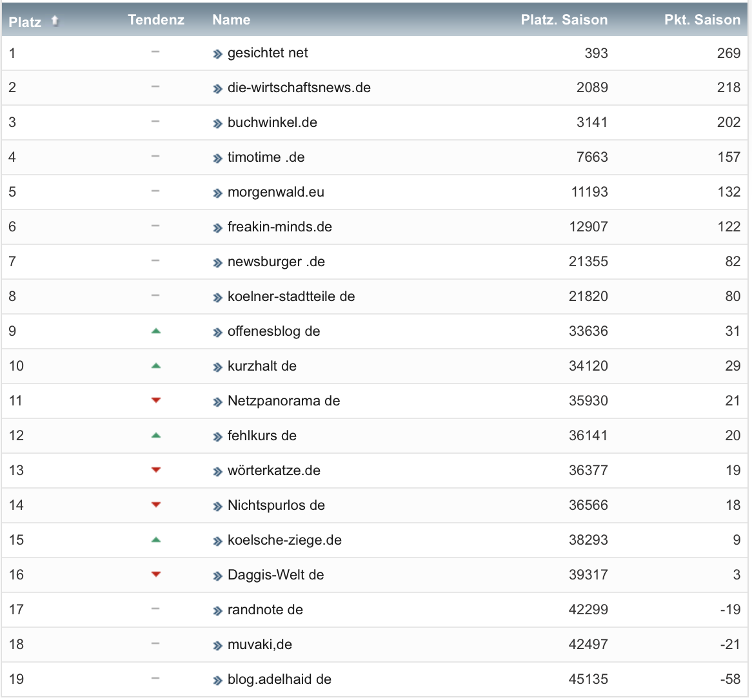Click red down-trend arrow for Daggis-Welt de
The height and width of the screenshot is (700, 752).
click(x=156, y=574)
